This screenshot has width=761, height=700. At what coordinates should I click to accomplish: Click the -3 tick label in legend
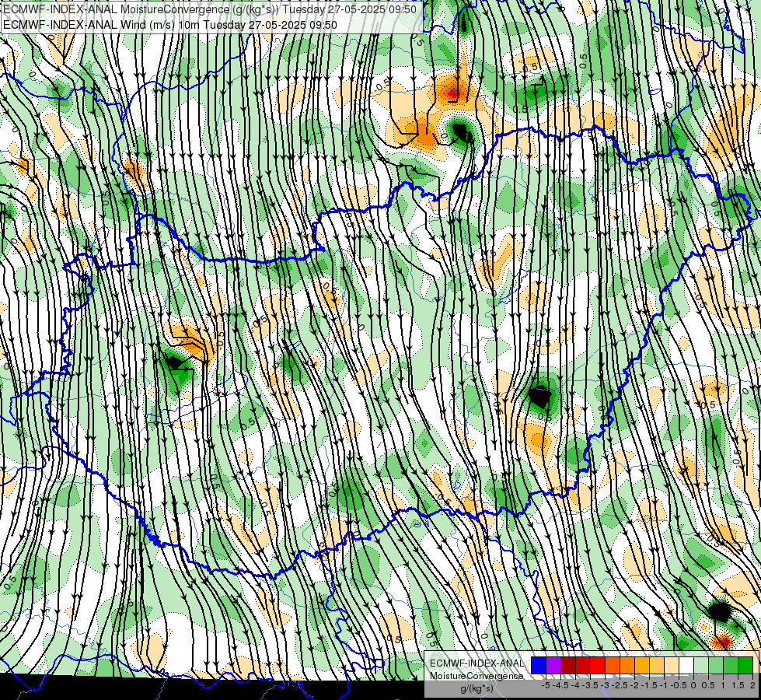point(606,685)
